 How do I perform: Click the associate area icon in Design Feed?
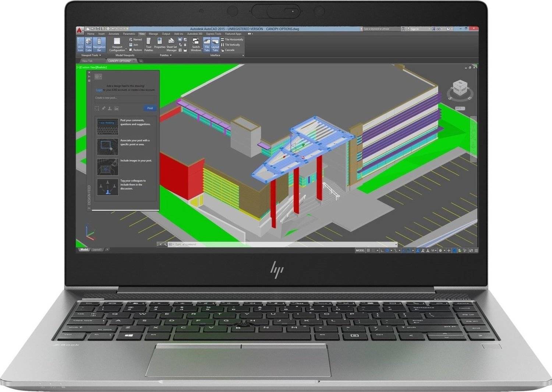97,108
